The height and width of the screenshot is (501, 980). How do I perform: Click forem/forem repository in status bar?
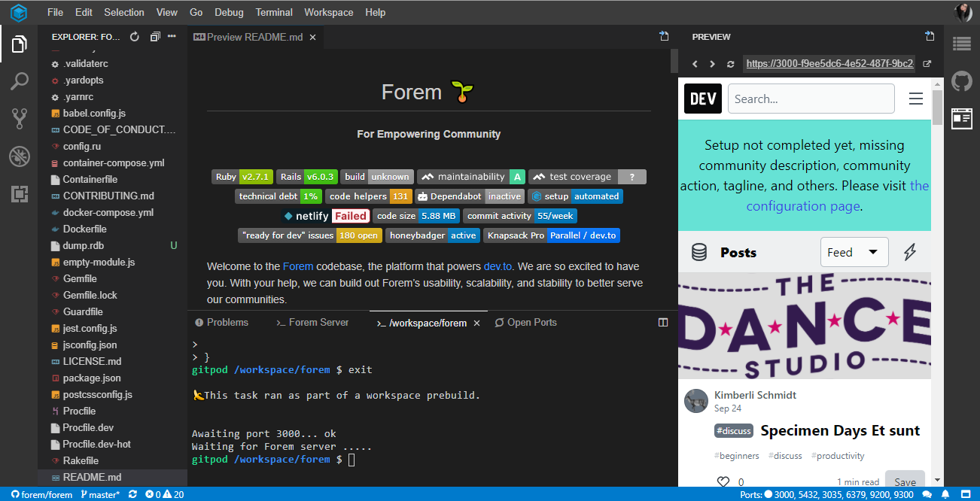pos(41,494)
